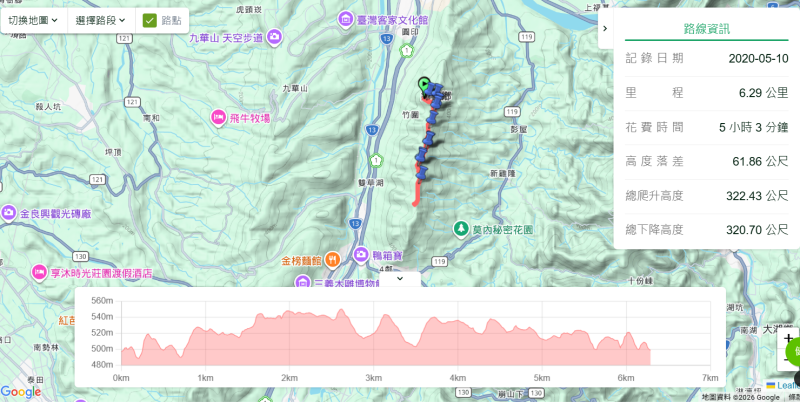The image size is (800, 403).
Task: Open the 選擇路段 dropdown
Action: pyautogui.click(x=101, y=20)
